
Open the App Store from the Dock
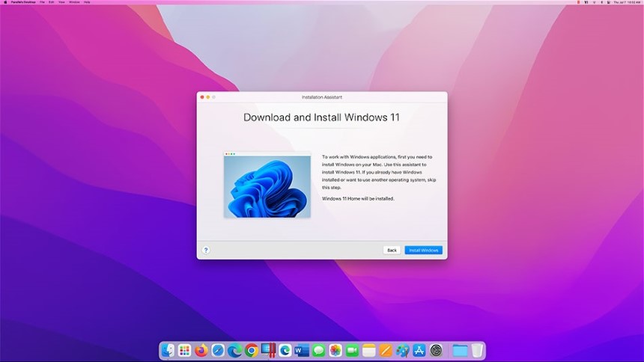coord(419,351)
